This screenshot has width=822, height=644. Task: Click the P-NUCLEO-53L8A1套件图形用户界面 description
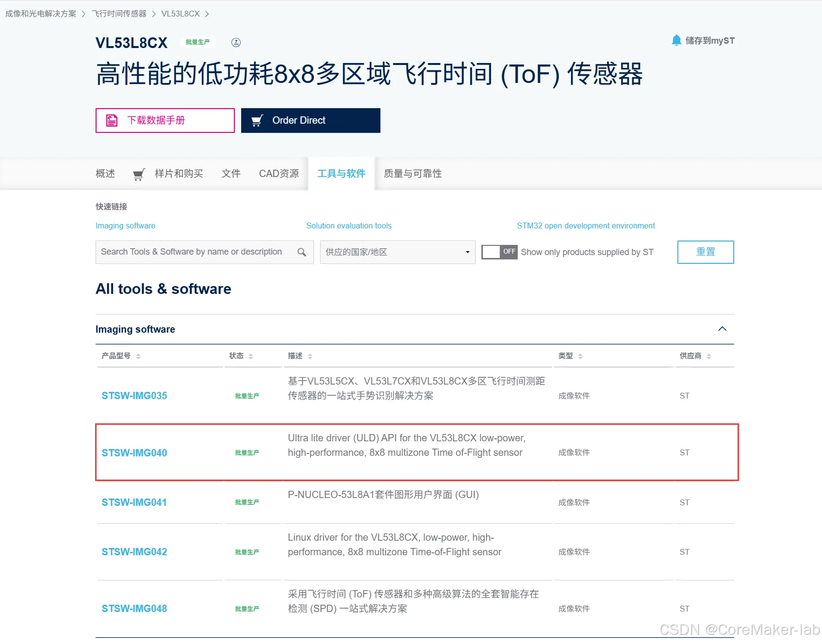[x=383, y=495]
